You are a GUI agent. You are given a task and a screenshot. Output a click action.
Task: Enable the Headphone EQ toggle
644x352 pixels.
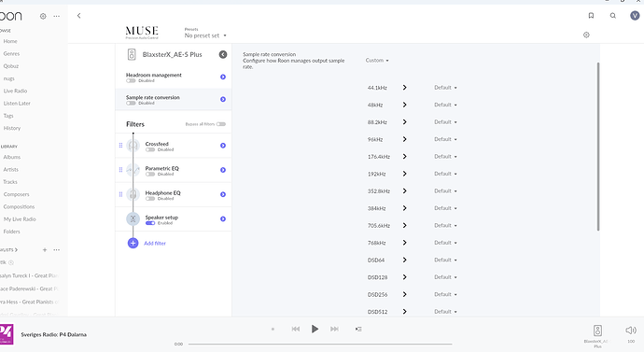click(x=150, y=199)
